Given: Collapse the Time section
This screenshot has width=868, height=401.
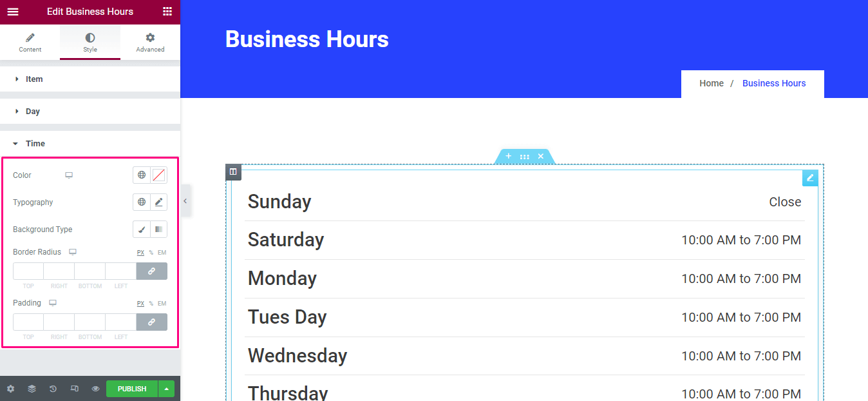Looking at the screenshot, I should pos(90,144).
